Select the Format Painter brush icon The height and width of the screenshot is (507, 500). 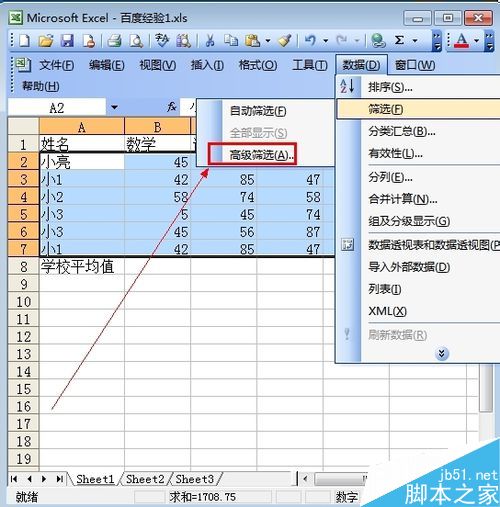tap(285, 41)
